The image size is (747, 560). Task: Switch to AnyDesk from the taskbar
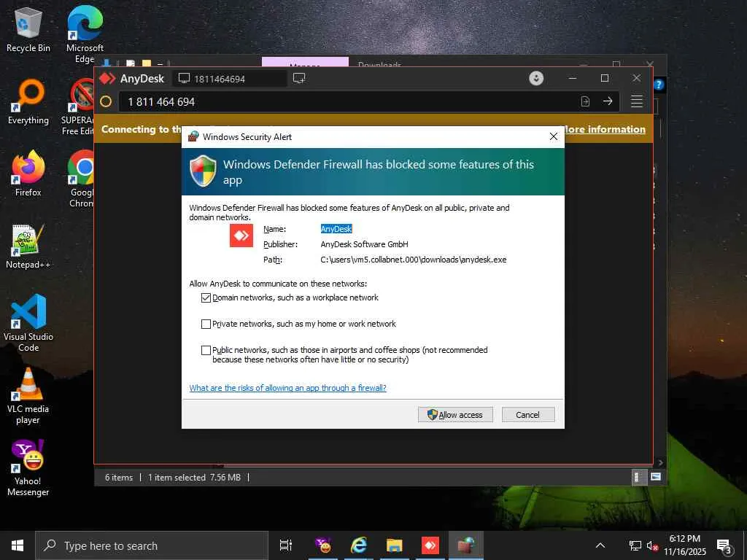click(430, 545)
